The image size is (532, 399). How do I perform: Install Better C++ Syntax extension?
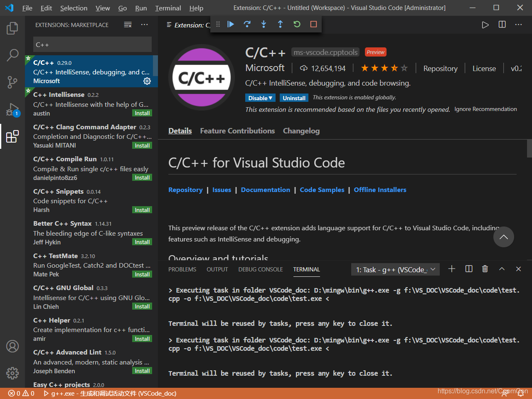pos(142,242)
